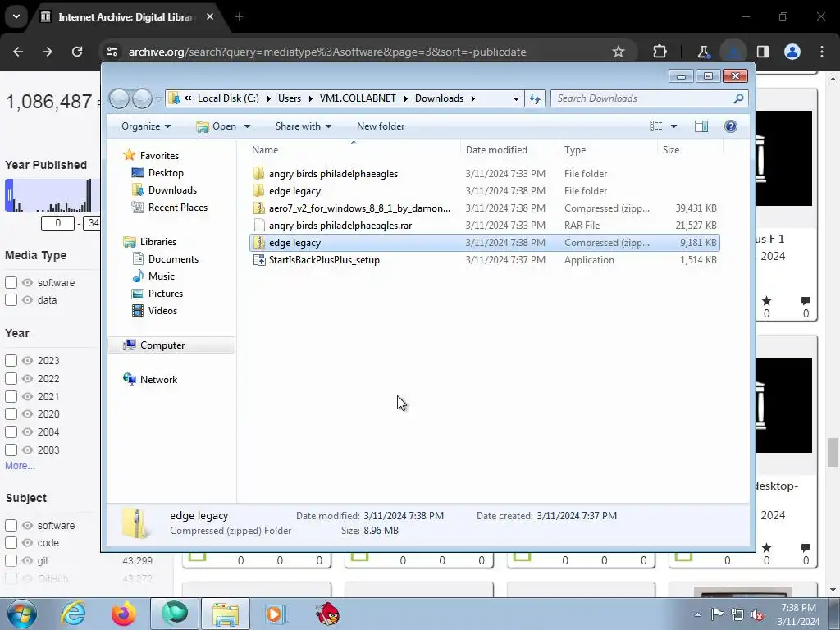This screenshot has height=630, width=840.
Task: Check the 2004 year checkbox
Action: pos(11,431)
